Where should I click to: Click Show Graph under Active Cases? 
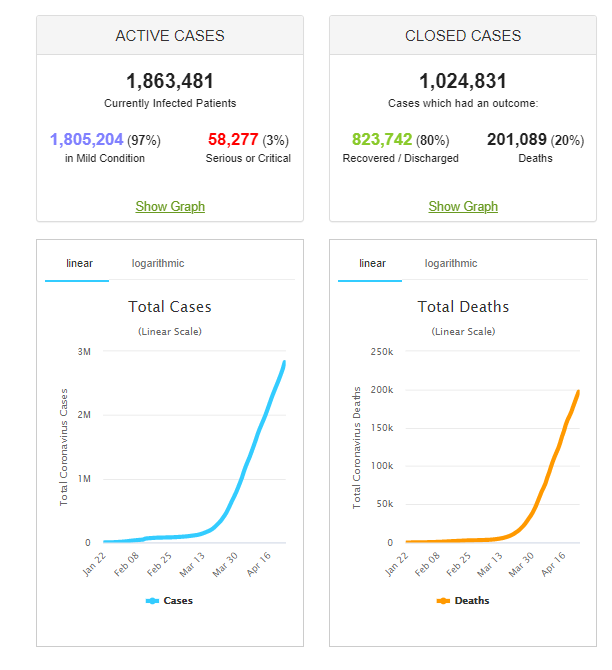pyautogui.click(x=170, y=206)
